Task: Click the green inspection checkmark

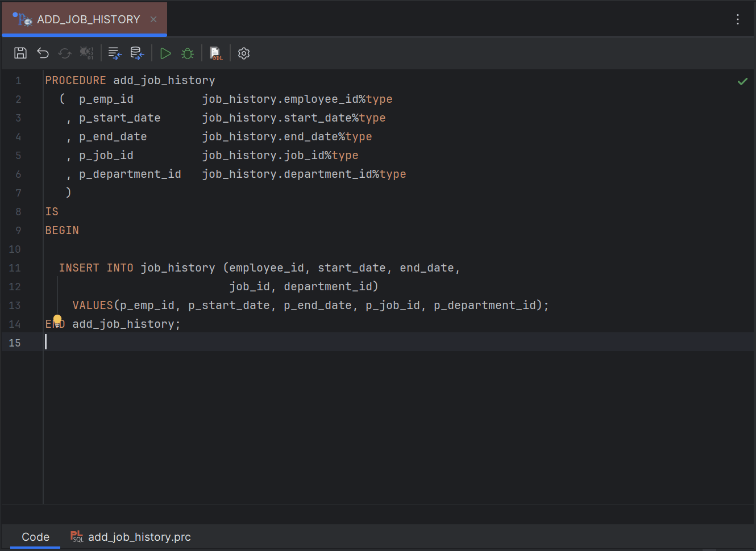Action: click(x=742, y=81)
